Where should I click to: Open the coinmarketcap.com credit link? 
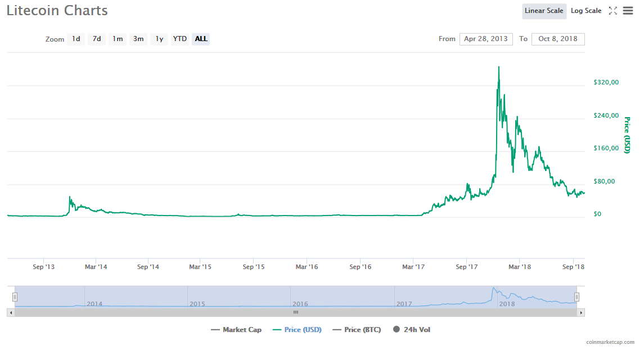tap(610, 342)
